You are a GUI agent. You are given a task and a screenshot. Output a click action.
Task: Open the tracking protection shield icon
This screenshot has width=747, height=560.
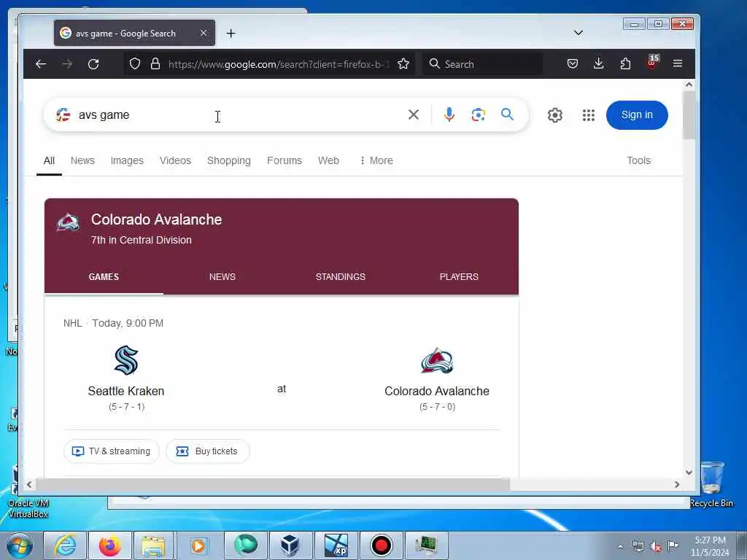(135, 64)
